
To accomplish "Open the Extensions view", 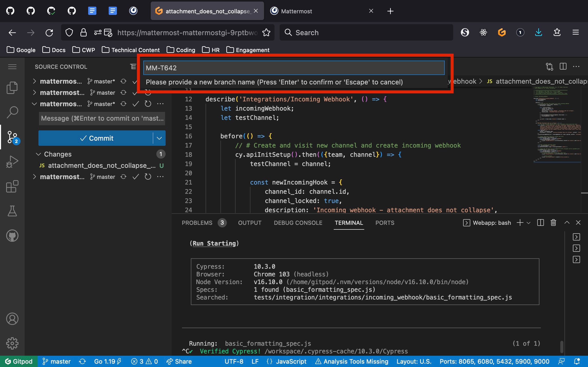I will pos(12,186).
